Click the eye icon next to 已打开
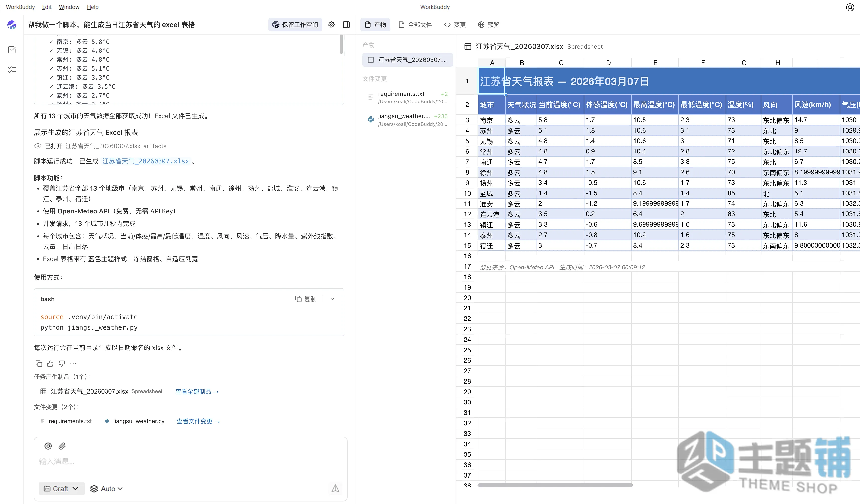This screenshot has height=504, width=860. click(x=38, y=146)
